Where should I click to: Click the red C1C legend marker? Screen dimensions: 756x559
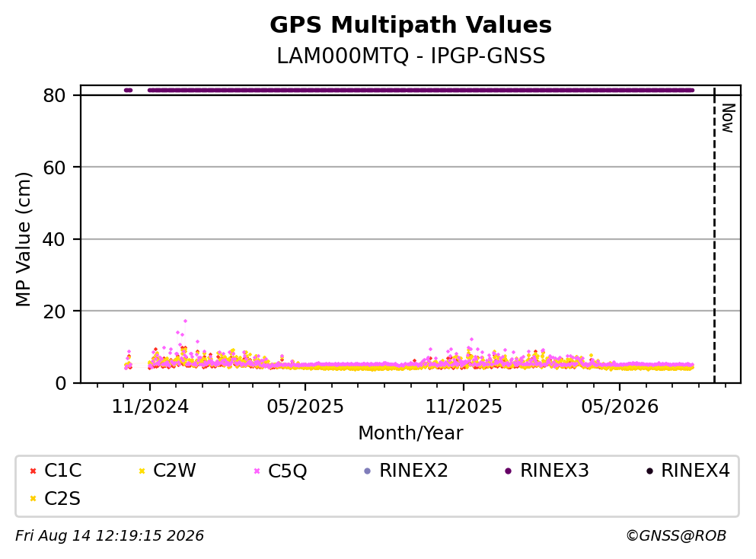click(x=33, y=471)
